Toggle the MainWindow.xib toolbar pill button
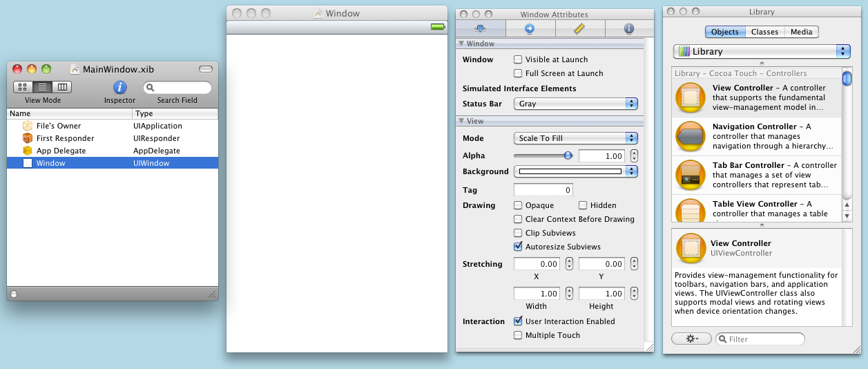 [x=206, y=69]
